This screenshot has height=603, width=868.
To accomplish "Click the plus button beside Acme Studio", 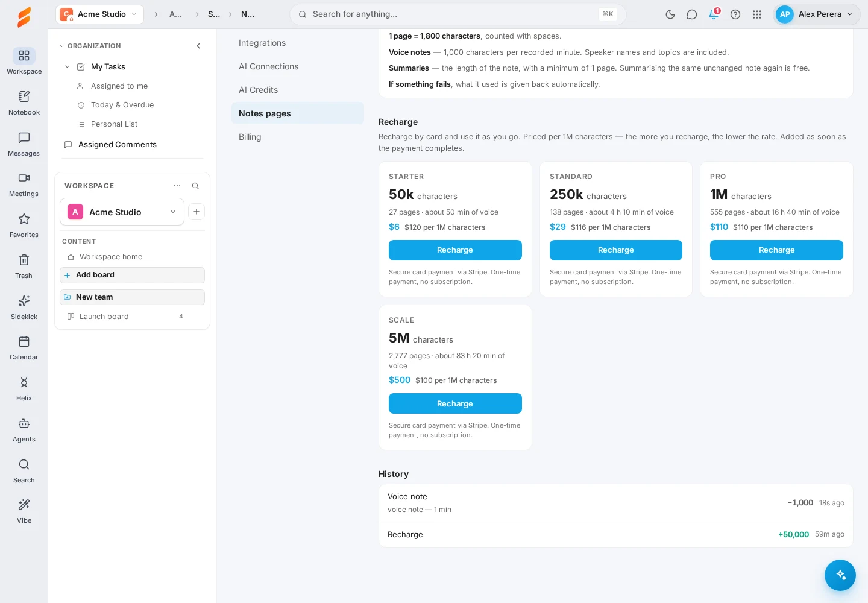I will coord(197,212).
